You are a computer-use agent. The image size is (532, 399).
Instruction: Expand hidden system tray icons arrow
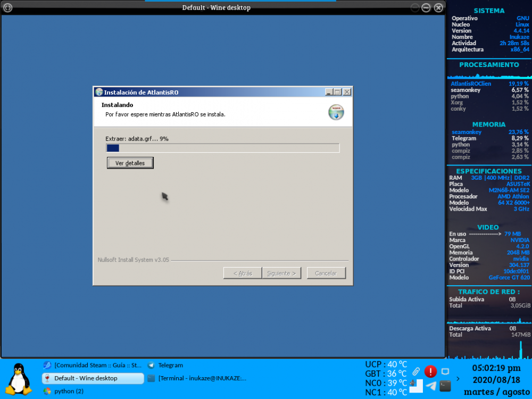(459, 379)
